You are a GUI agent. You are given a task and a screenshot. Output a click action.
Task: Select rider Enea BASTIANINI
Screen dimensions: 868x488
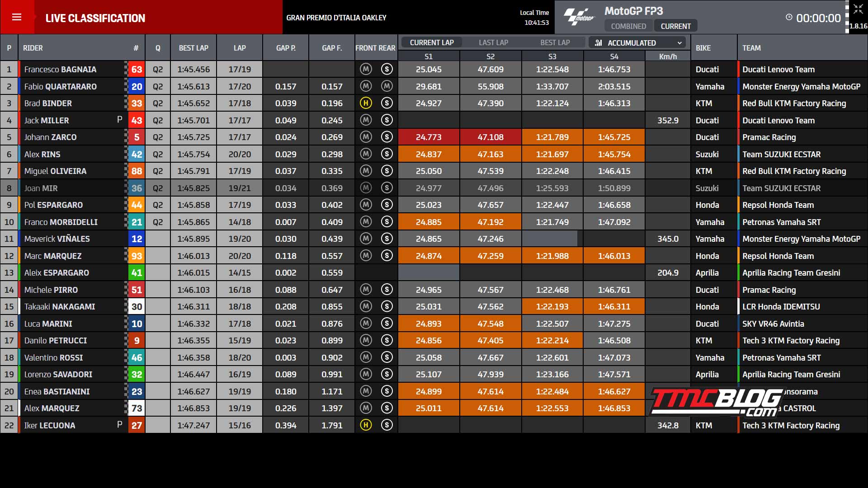pos(57,391)
